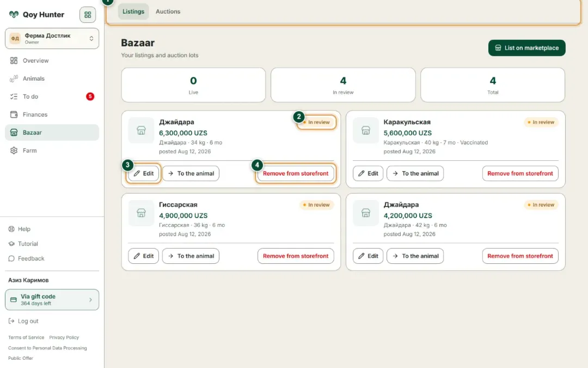Viewport: 588px width, 368px height.
Task: Click In review status on Каракульская card
Action: pyautogui.click(x=541, y=122)
